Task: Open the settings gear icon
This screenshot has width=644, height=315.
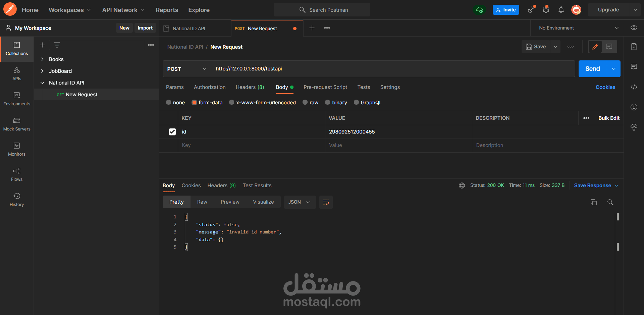Action: pos(546,10)
